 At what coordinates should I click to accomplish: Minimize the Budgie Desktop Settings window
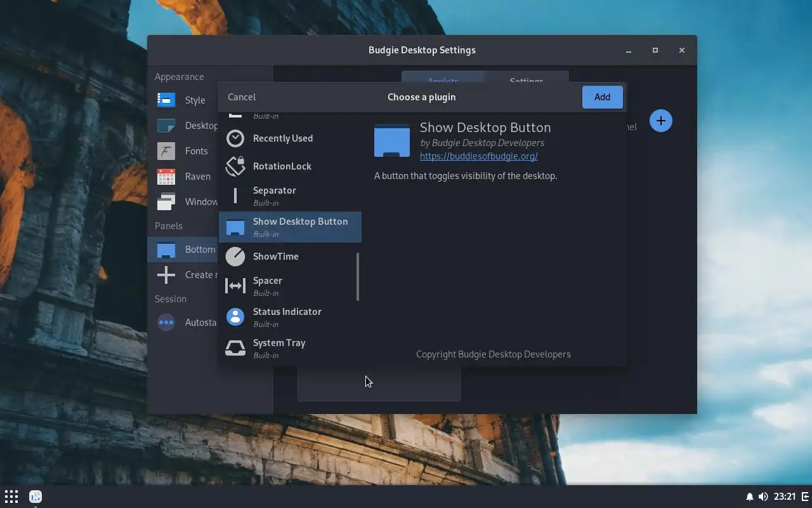pos(629,50)
